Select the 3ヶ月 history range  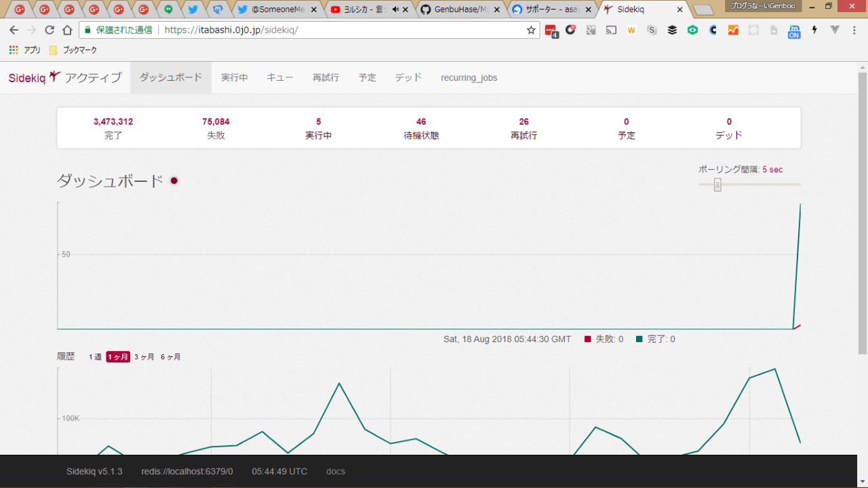144,357
